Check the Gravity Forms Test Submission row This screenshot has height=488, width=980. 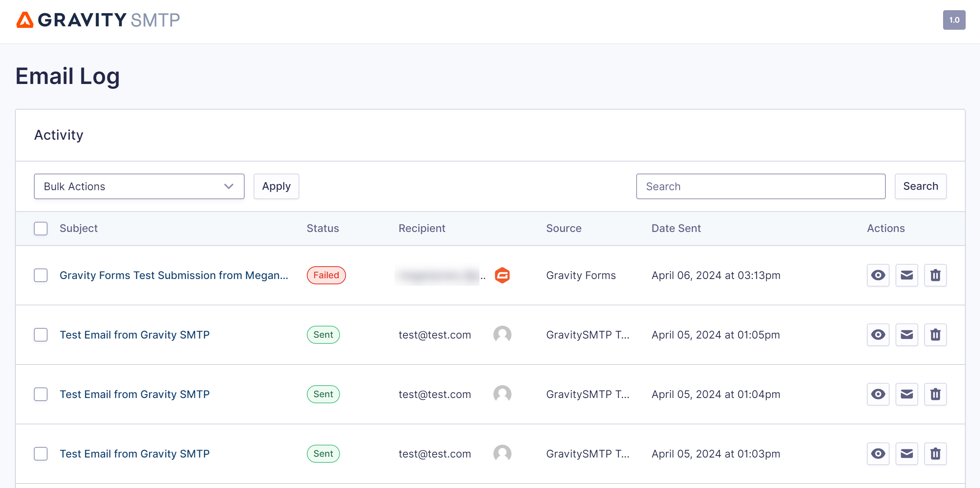tap(41, 275)
